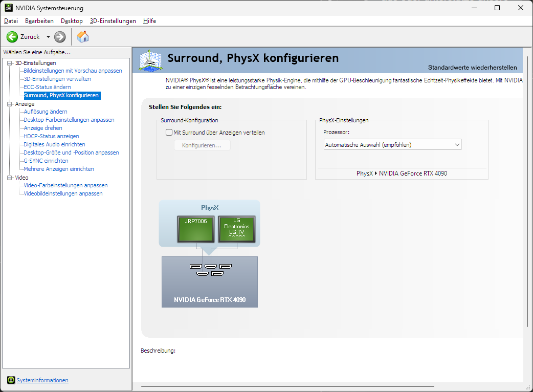
Task: Select the JRP7006 monitor thumbnail
Action: [196, 229]
